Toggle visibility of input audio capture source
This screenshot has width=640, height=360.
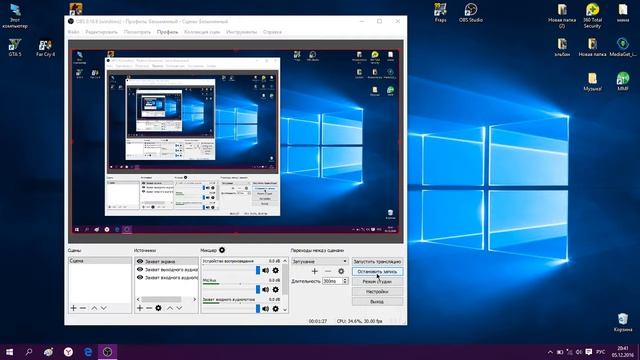pyautogui.click(x=140, y=278)
